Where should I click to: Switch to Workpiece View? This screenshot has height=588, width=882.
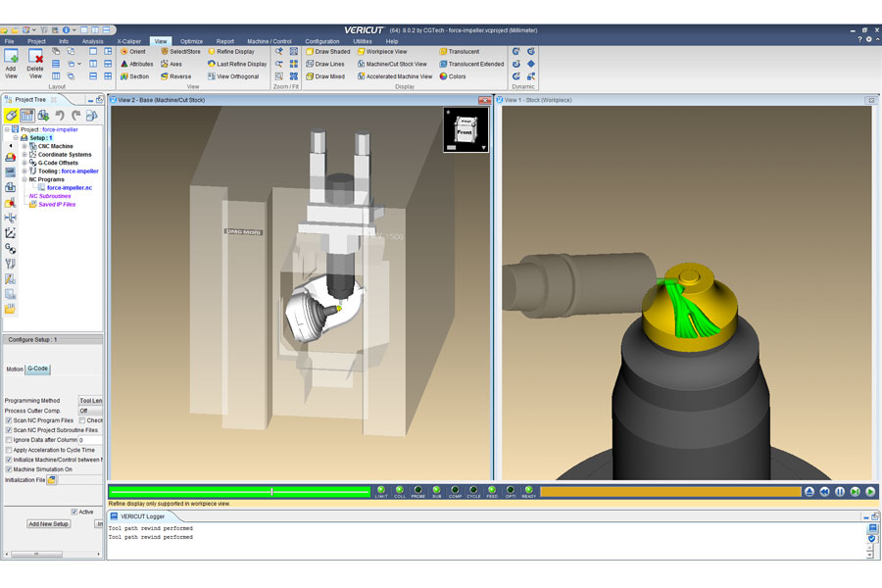pos(382,51)
